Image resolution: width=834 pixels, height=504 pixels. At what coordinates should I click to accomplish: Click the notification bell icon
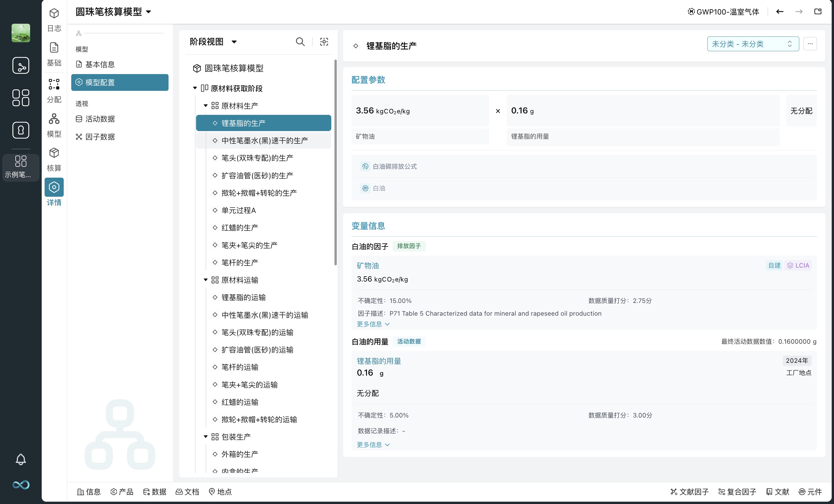[x=21, y=459]
